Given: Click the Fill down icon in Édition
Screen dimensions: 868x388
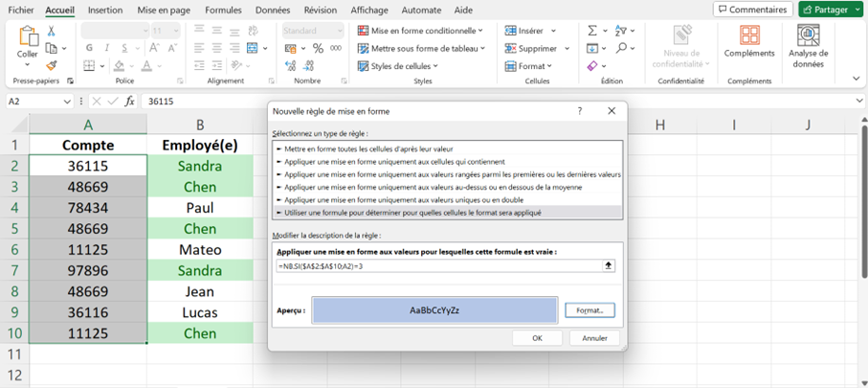Looking at the screenshot, I should click(x=592, y=48).
